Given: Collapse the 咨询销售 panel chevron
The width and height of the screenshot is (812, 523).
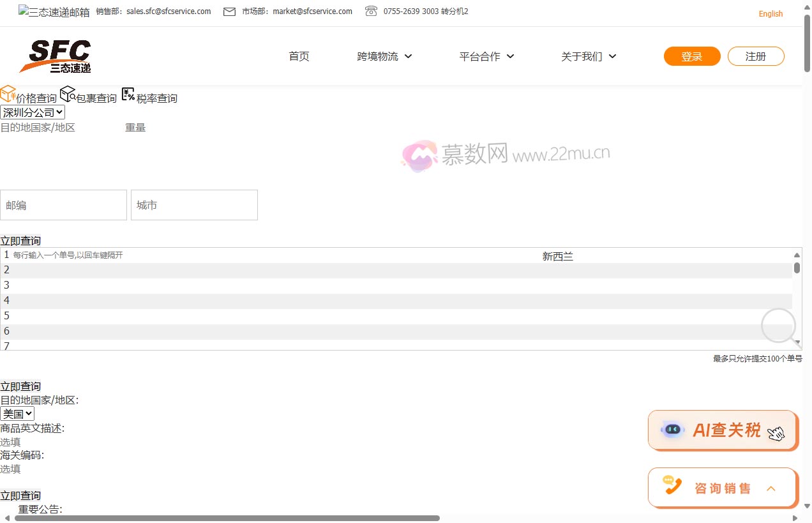Looking at the screenshot, I should (771, 488).
